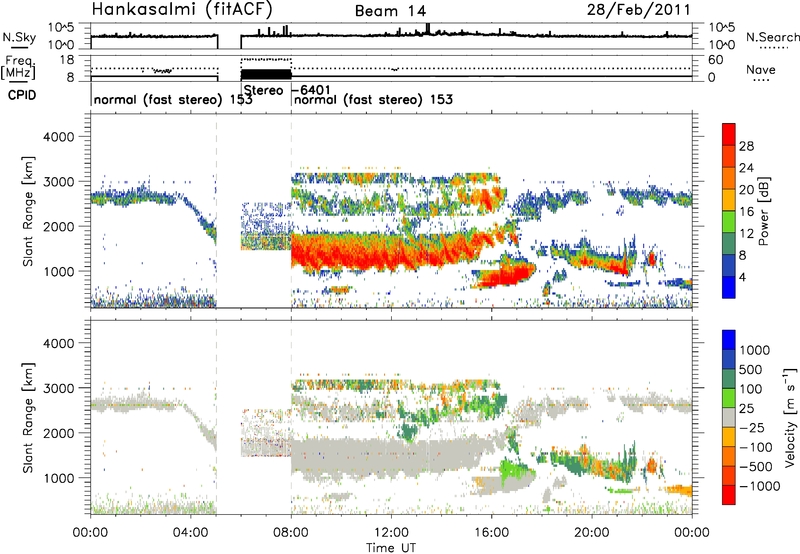Screen dimensions: 800x554
Task: Click the red swatch of the power colorbar
Action: (729, 135)
